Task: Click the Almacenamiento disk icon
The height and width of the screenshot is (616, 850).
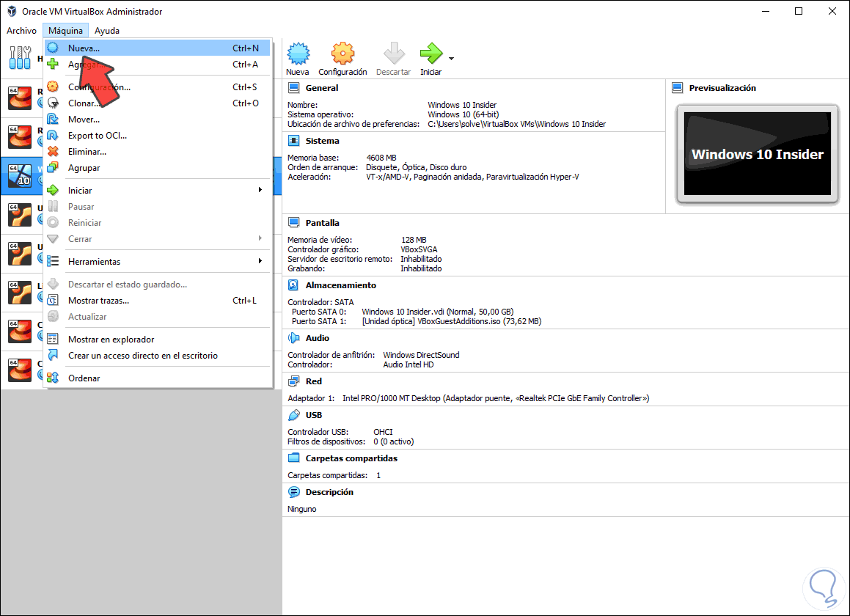Action: (x=293, y=285)
